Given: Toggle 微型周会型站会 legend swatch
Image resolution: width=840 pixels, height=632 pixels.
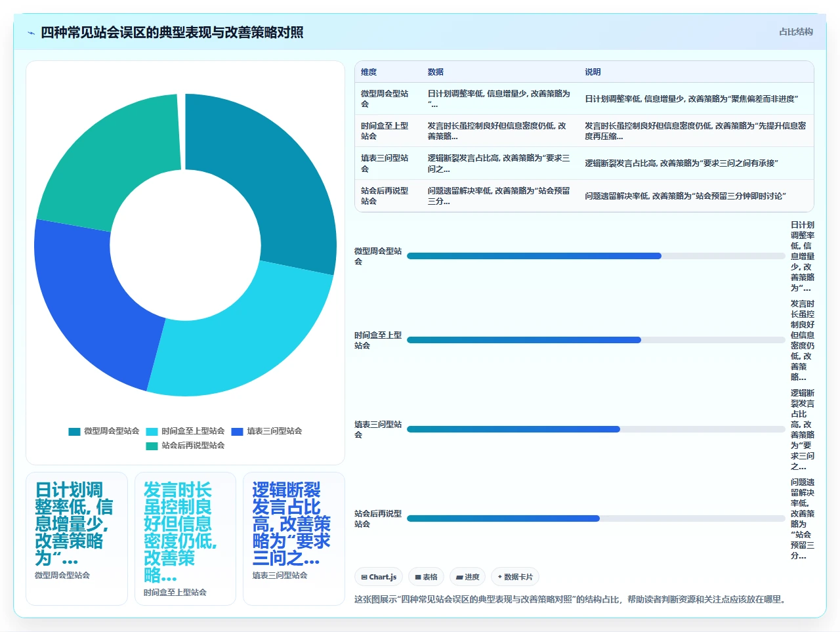Looking at the screenshot, I should tap(74, 431).
